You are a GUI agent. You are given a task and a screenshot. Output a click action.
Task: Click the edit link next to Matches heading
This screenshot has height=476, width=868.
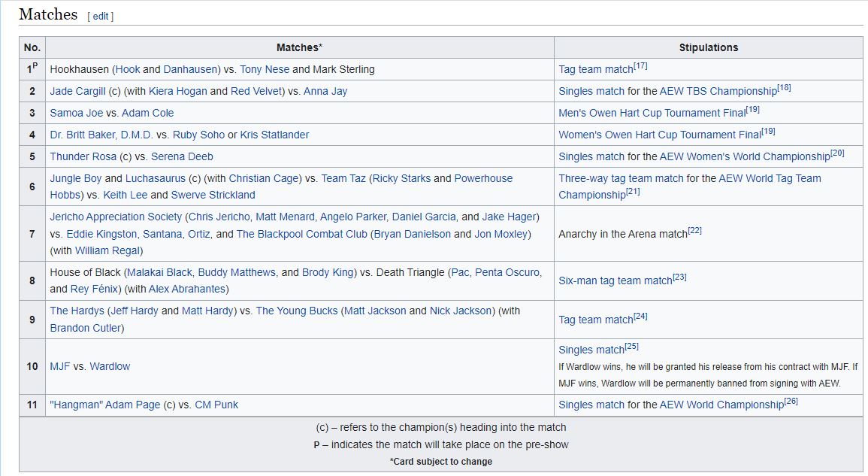[100, 17]
